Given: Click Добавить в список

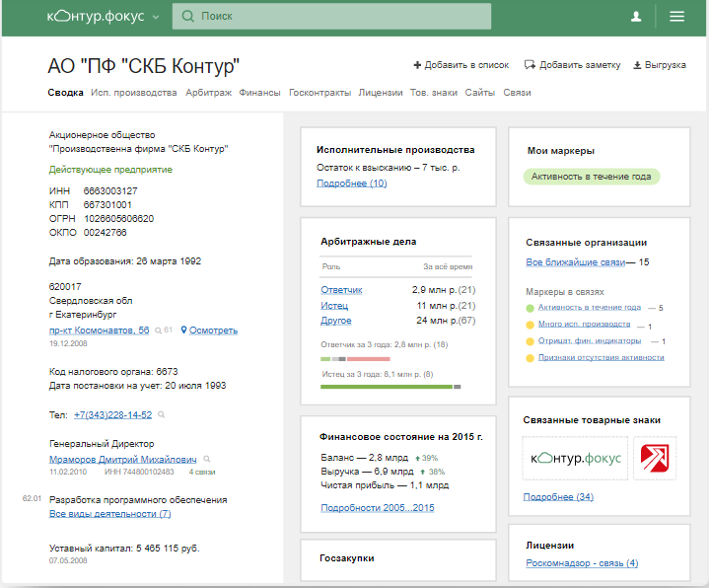Looking at the screenshot, I should coord(461,65).
